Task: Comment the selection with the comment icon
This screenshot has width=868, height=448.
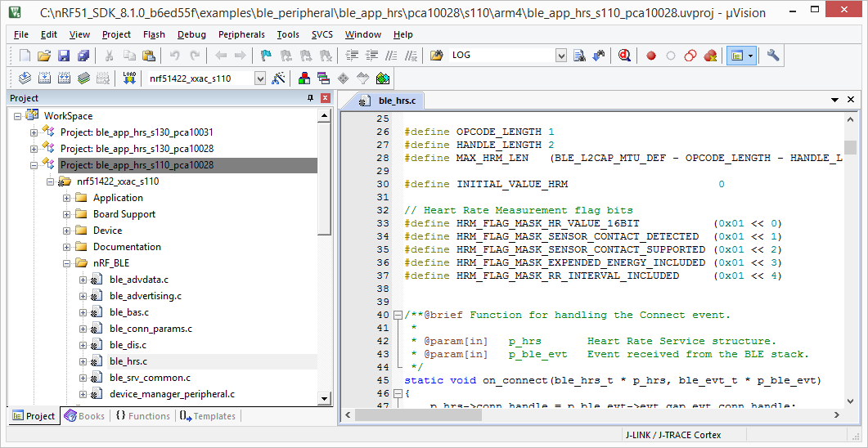Action: [391, 56]
